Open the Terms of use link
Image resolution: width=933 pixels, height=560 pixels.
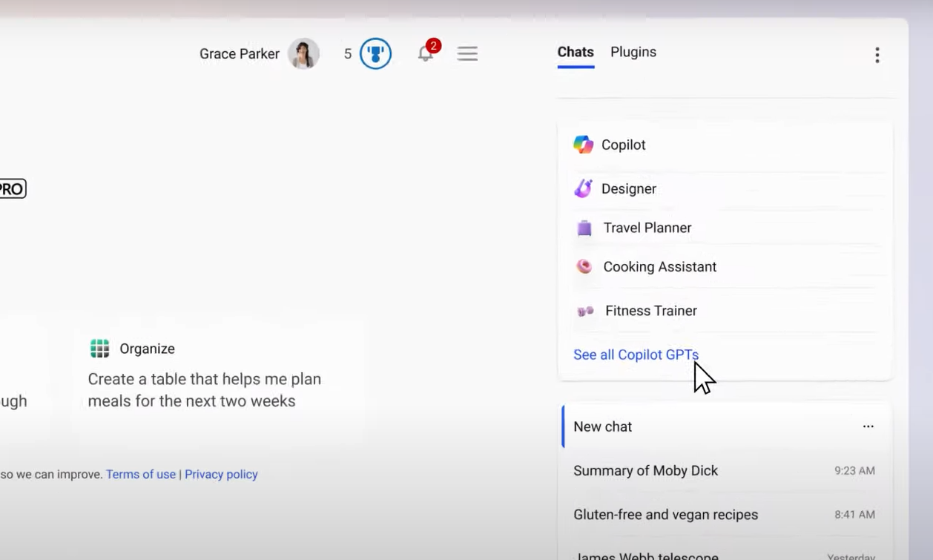pyautogui.click(x=141, y=475)
